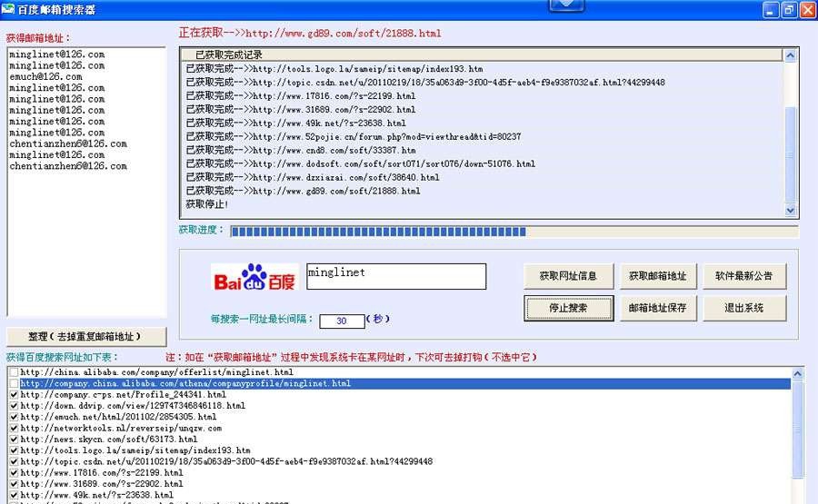The width and height of the screenshot is (818, 504).
Task: Uncheck company.c-ps.net Profile_244341 checkbox
Action: coord(14,394)
